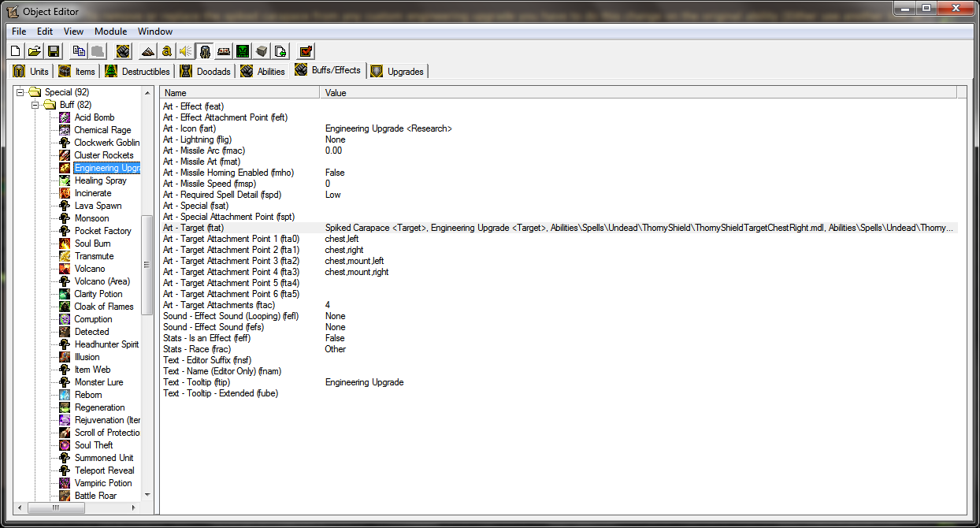Select the Art - Icon (fart) row
Image resolution: width=980 pixels, height=528 pixels.
[559, 128]
